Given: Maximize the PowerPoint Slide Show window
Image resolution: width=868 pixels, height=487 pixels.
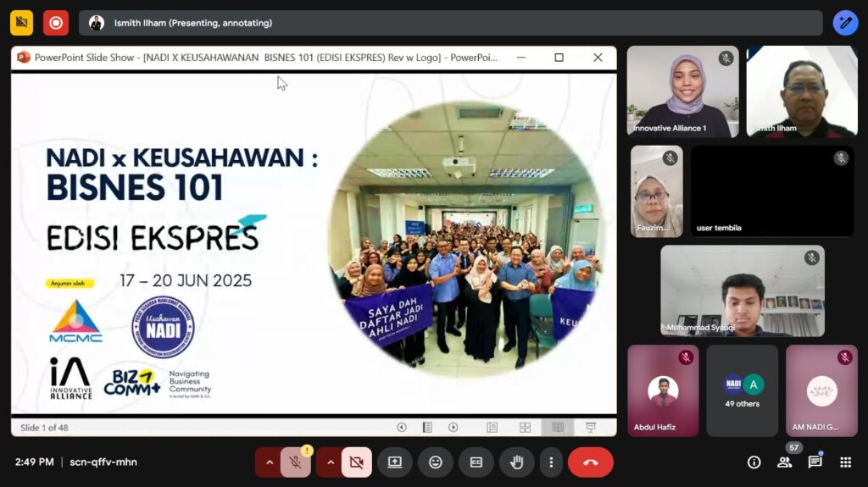Looking at the screenshot, I should click(559, 57).
